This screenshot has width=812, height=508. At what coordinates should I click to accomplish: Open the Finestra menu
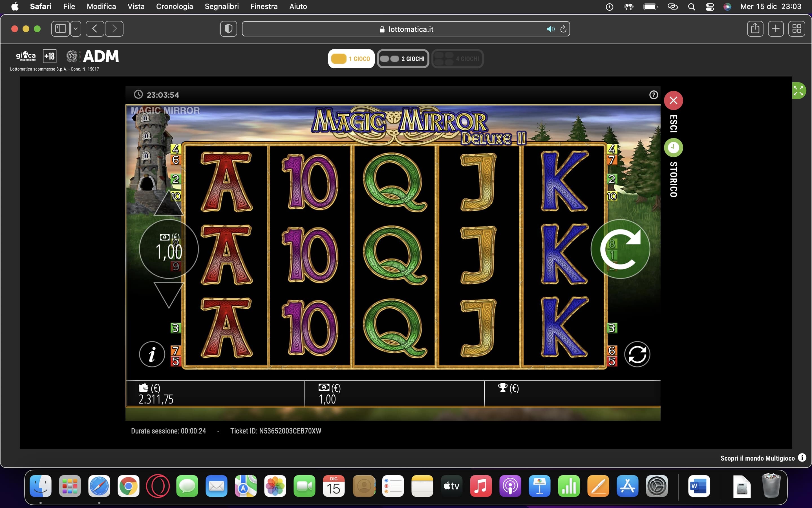coord(264,6)
